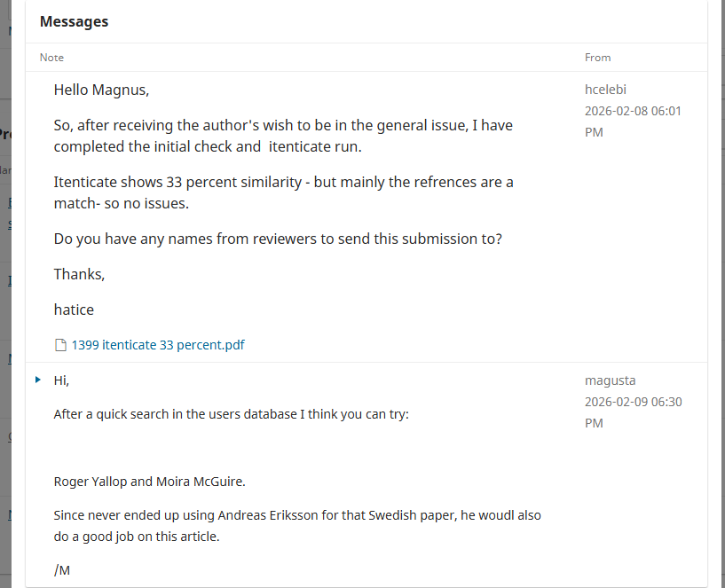The image size is (725, 588).
Task: Click the "/M" signature text
Action: 62,569
